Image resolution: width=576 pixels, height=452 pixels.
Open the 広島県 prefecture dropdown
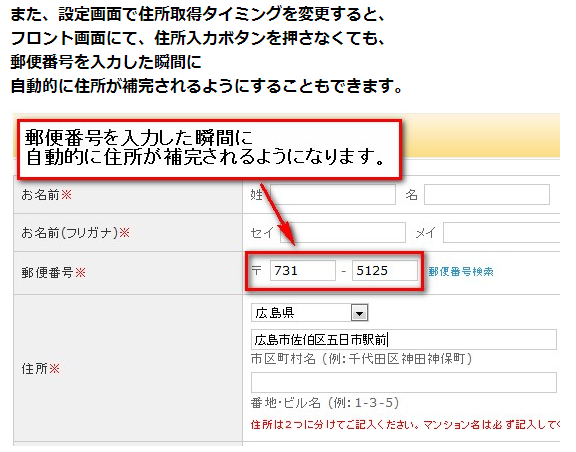[x=309, y=313]
